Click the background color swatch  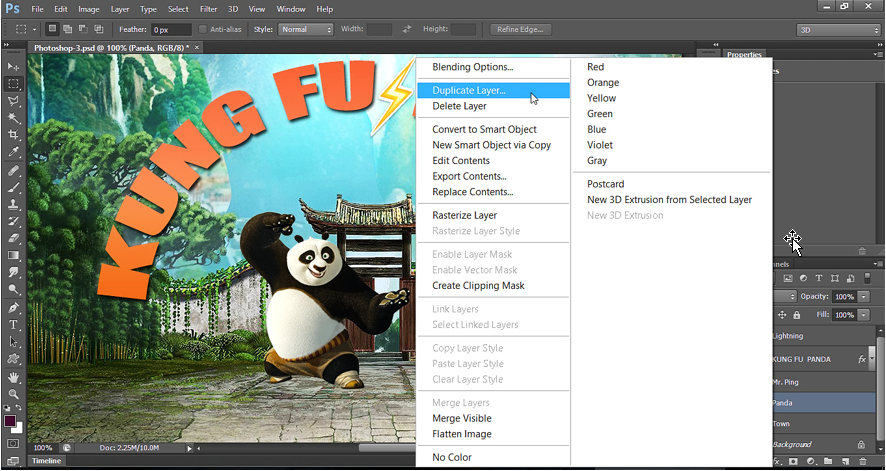tap(19, 429)
